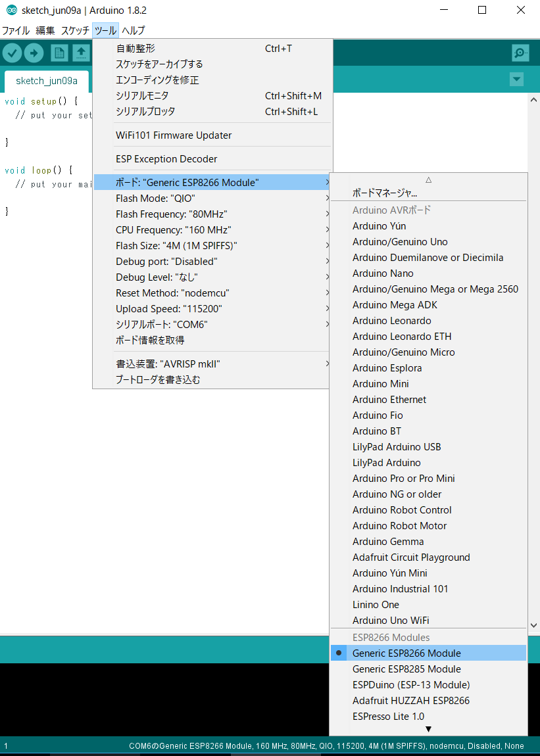Open the スケッチ menu

[x=75, y=30]
